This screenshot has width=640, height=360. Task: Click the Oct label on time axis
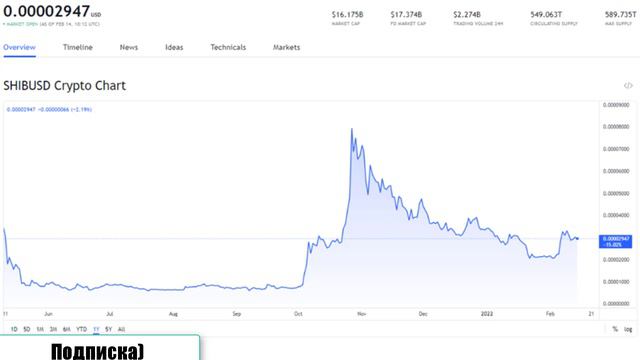(x=298, y=314)
